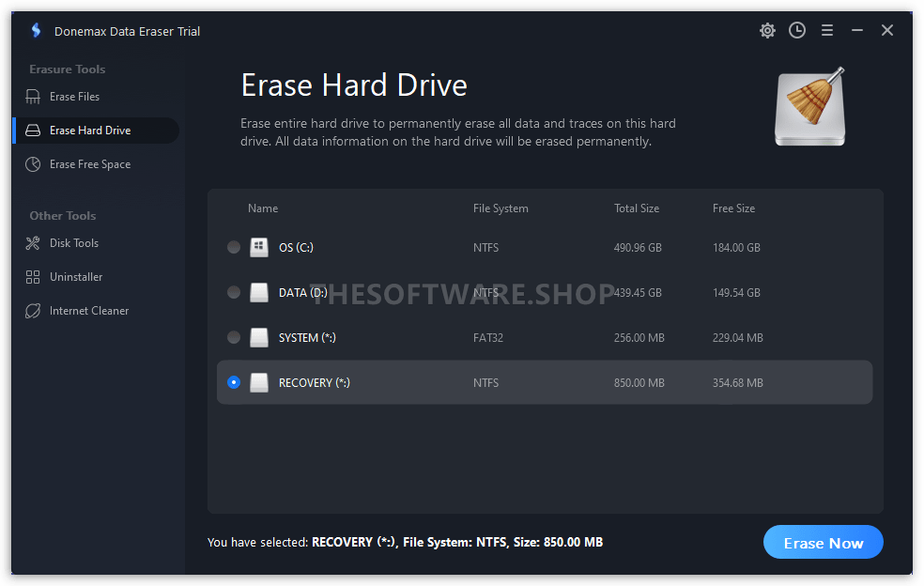Click the 256.00 MB total size
Screen dimensions: 924x586
click(x=639, y=338)
